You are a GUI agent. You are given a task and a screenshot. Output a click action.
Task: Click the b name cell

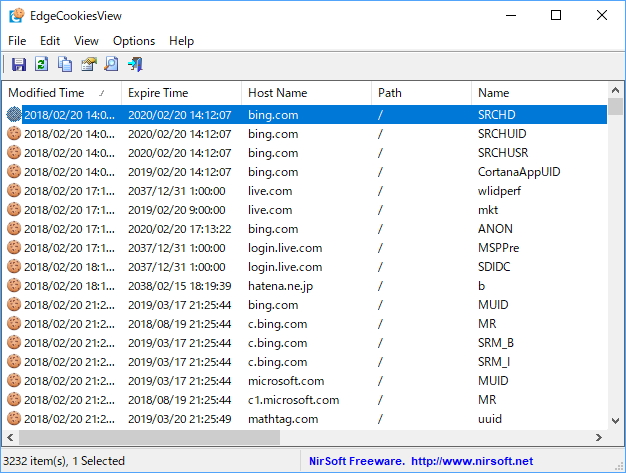point(481,286)
